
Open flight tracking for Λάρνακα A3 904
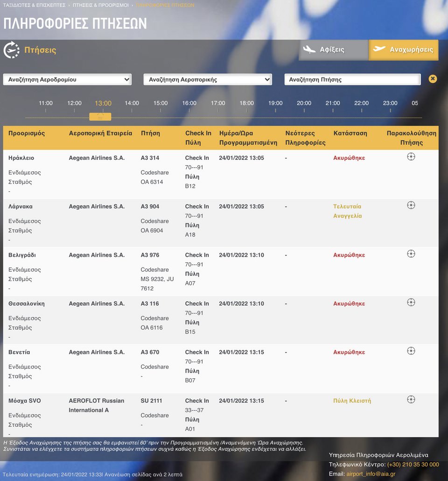pyautogui.click(x=411, y=205)
